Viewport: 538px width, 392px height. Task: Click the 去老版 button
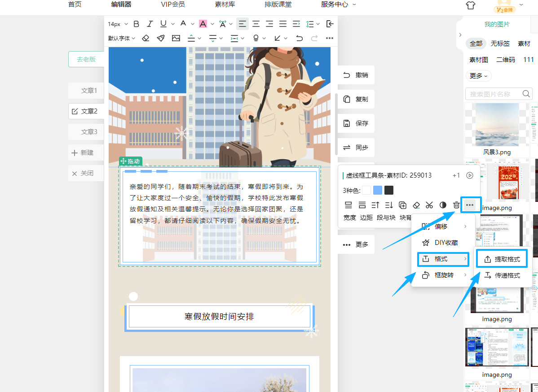point(86,59)
